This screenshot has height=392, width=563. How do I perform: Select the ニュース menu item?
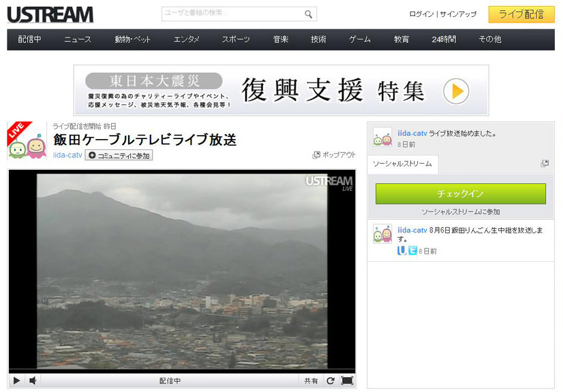point(78,39)
